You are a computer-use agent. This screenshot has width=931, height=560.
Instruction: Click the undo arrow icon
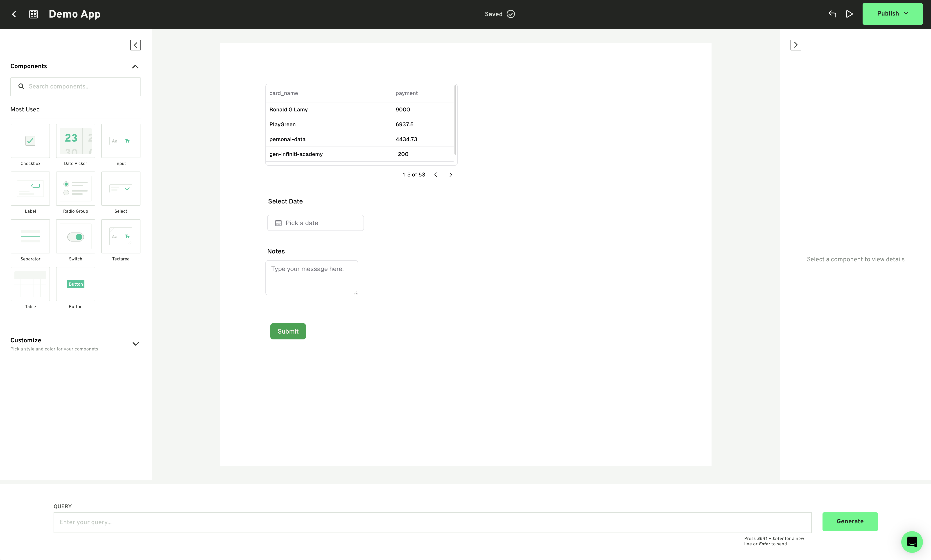click(x=832, y=14)
